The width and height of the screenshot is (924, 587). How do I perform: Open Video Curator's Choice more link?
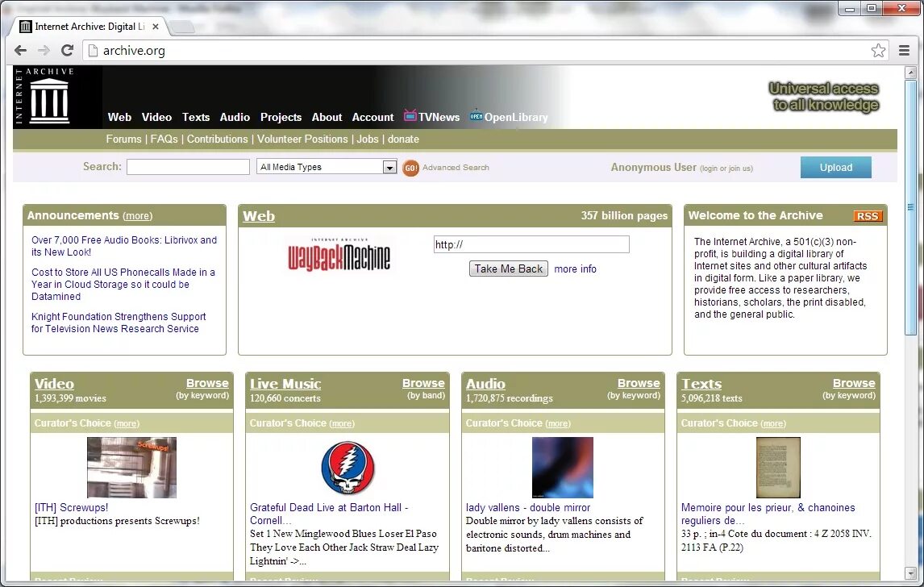(127, 424)
